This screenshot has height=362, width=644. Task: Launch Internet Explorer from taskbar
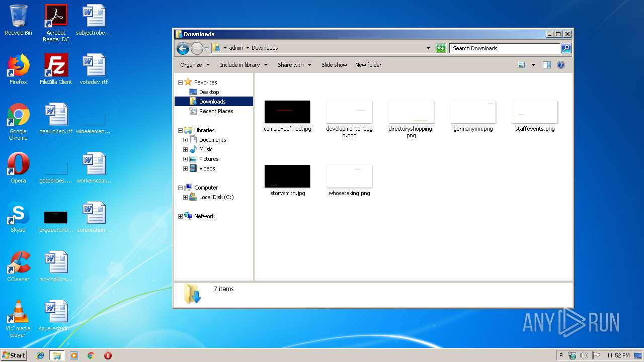40,355
